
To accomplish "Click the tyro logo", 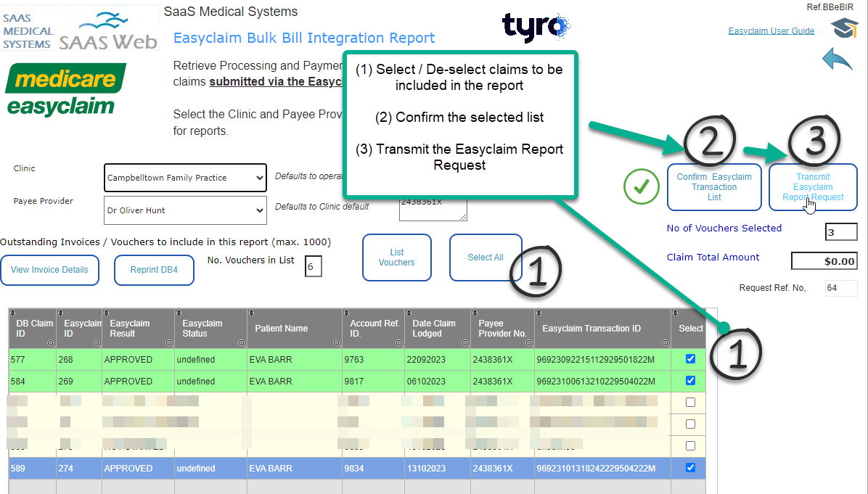I will [536, 27].
